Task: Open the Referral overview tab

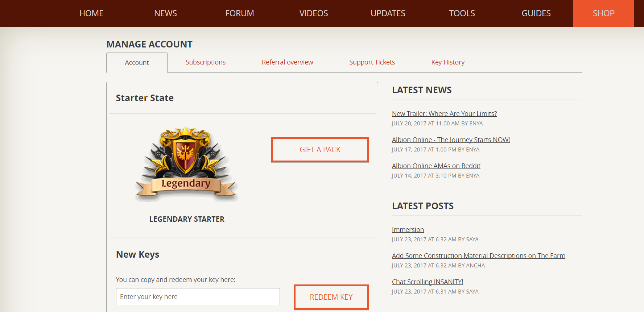Action: coord(288,62)
